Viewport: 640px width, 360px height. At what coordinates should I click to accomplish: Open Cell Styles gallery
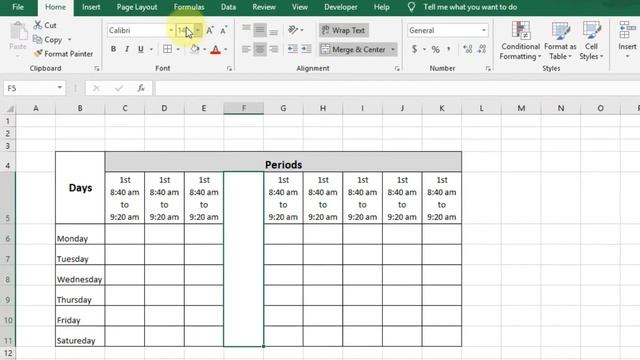[x=591, y=41]
